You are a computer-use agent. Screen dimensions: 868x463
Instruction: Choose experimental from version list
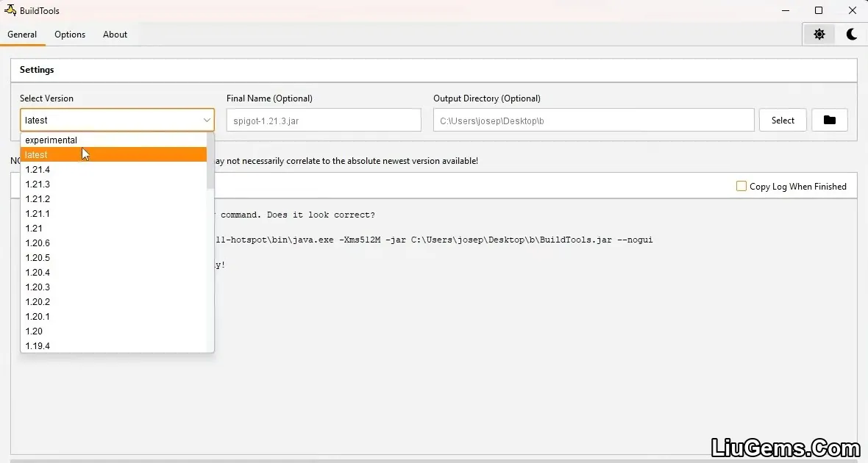(113, 140)
